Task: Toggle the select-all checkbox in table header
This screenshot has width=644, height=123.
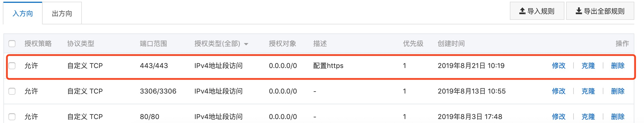Action: [12, 44]
